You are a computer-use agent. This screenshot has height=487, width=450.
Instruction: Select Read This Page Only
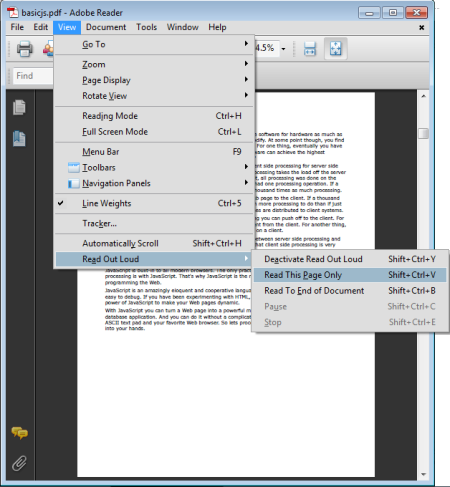350,275
